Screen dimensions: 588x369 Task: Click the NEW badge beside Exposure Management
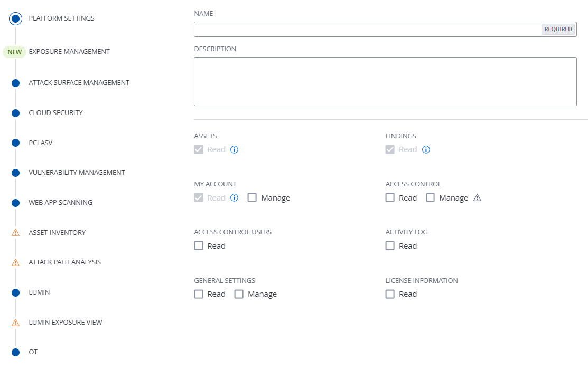pyautogui.click(x=15, y=52)
